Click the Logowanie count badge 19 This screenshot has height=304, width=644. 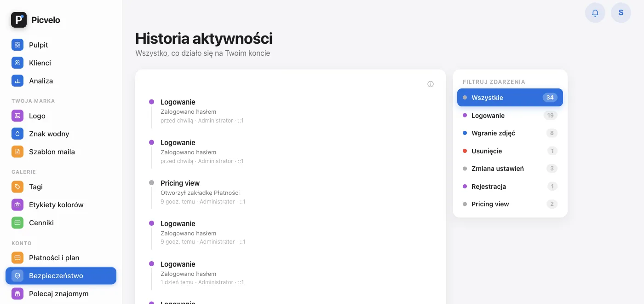coord(550,116)
